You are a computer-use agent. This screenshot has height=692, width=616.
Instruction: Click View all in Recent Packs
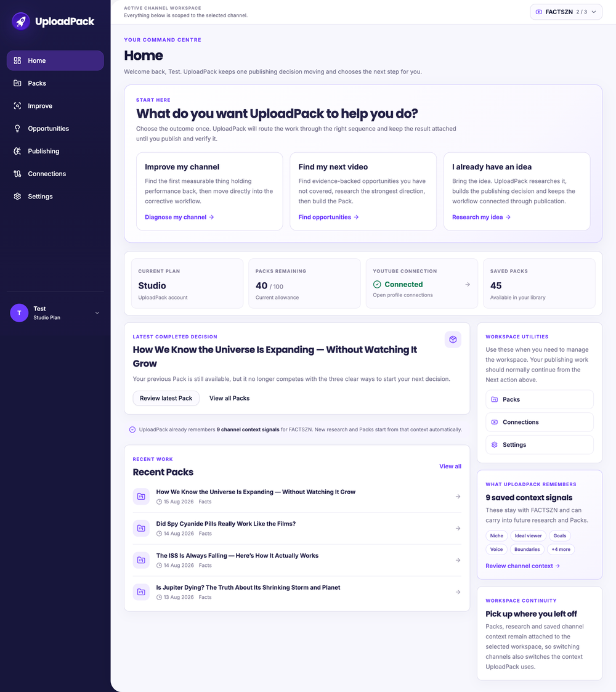(x=450, y=466)
